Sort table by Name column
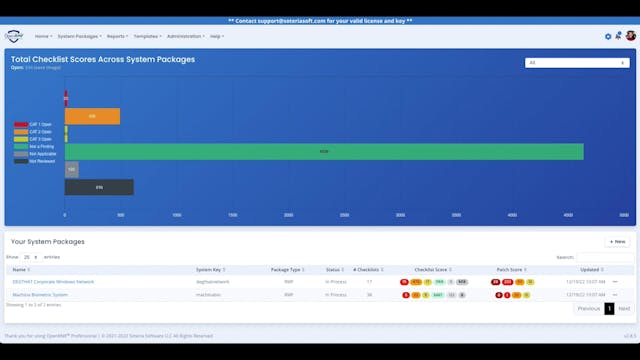 click(21, 270)
